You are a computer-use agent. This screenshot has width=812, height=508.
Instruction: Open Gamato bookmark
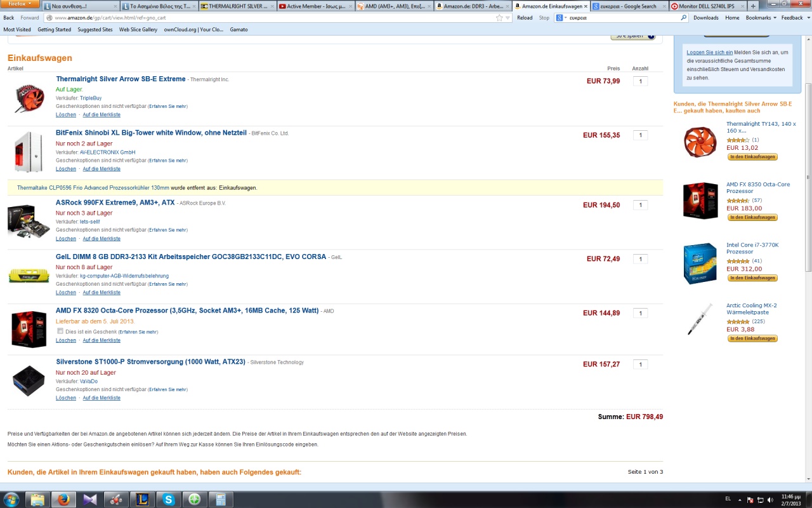click(x=239, y=30)
